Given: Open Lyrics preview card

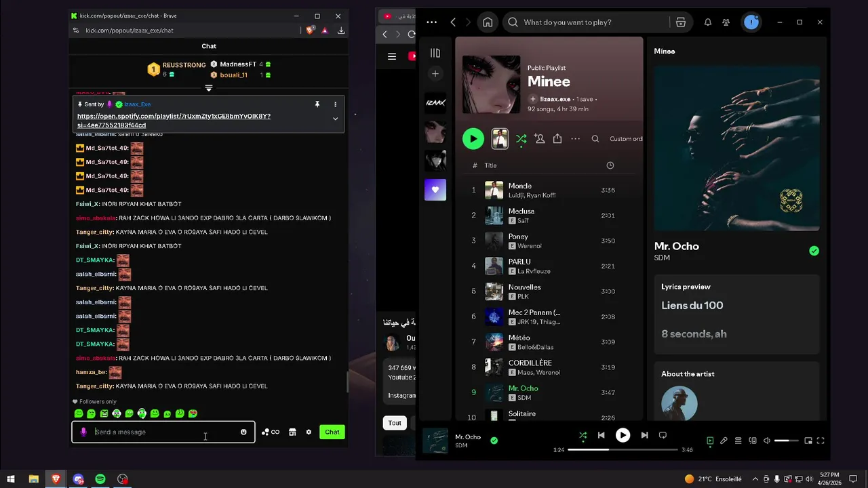Looking at the screenshot, I should click(737, 314).
